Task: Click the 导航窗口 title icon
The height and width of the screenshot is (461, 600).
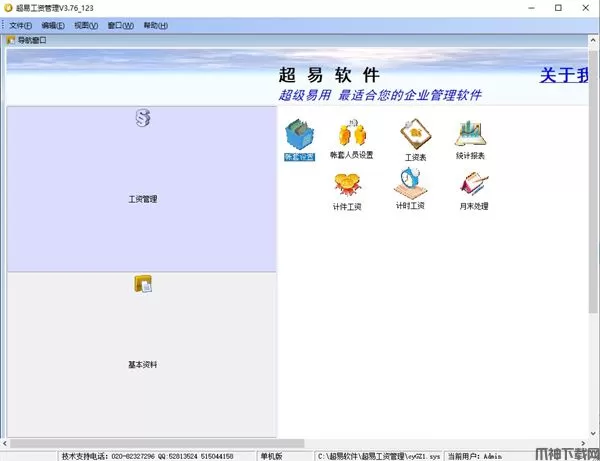Action: click(x=11, y=40)
